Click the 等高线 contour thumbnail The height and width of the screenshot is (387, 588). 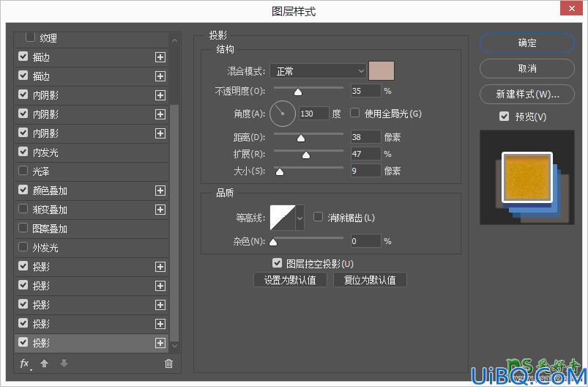[x=283, y=218]
